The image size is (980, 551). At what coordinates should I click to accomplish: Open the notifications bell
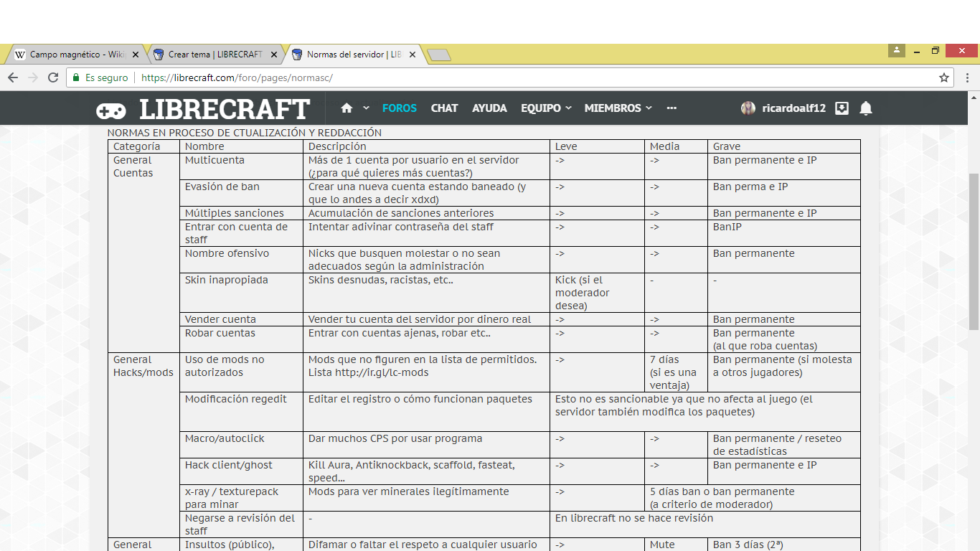(866, 108)
